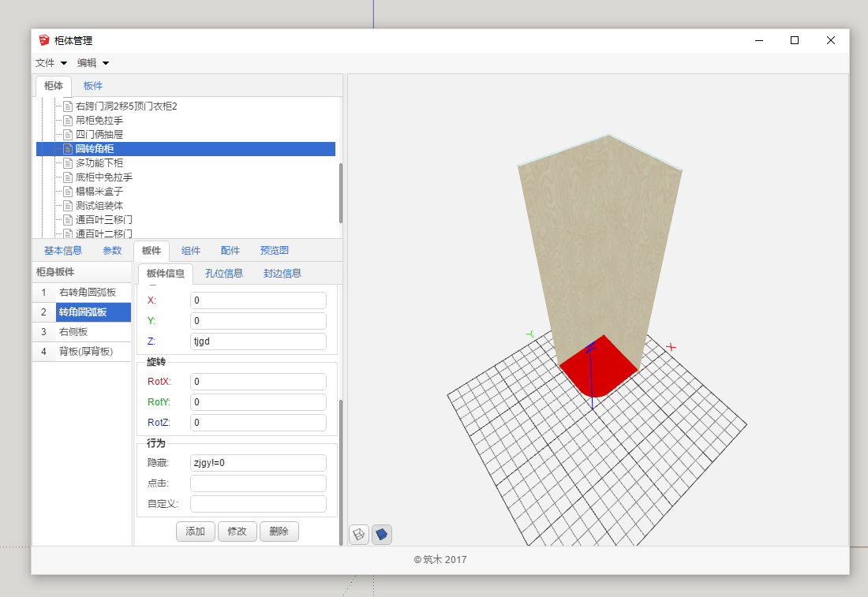Click document icon beside 测试组装体

click(68, 206)
